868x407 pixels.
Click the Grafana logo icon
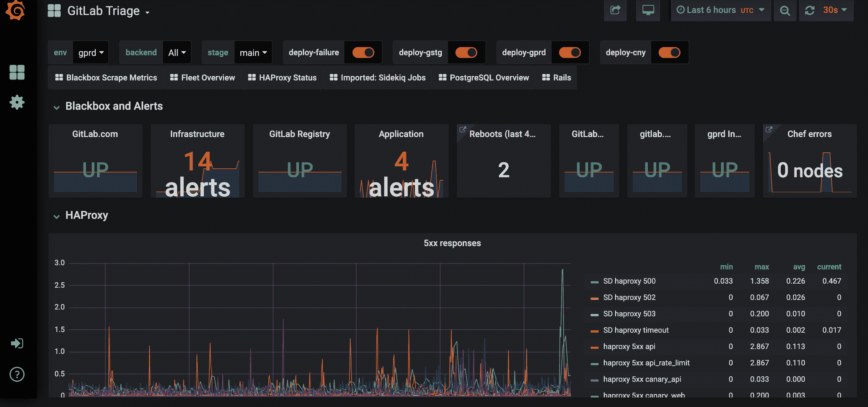coord(16,10)
